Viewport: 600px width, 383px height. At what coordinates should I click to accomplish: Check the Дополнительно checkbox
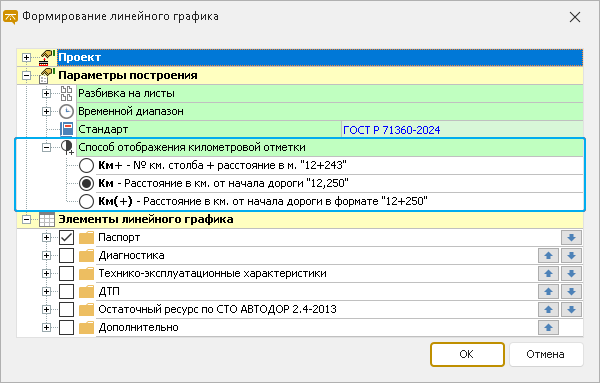[67, 328]
